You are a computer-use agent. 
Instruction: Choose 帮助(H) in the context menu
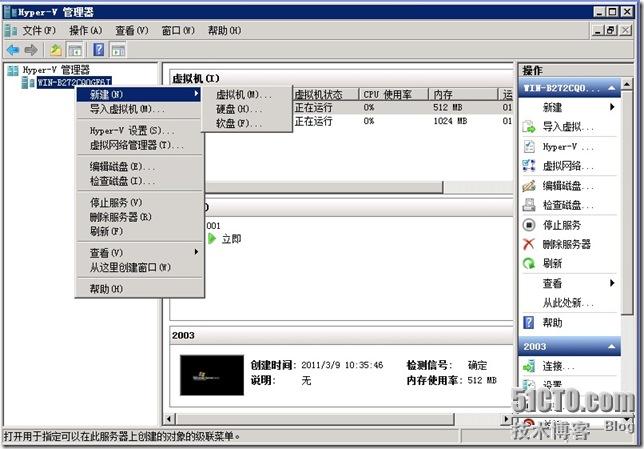(x=140, y=289)
